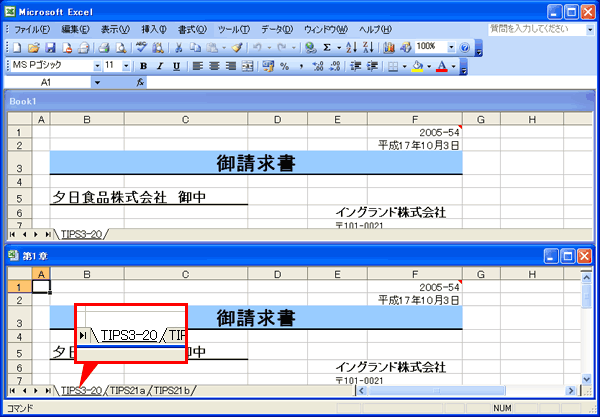
Task: Apply red Font Color A
Action: point(442,66)
